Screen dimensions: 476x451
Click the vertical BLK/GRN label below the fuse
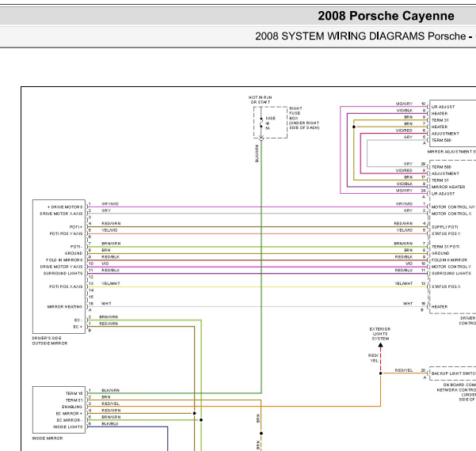click(257, 153)
